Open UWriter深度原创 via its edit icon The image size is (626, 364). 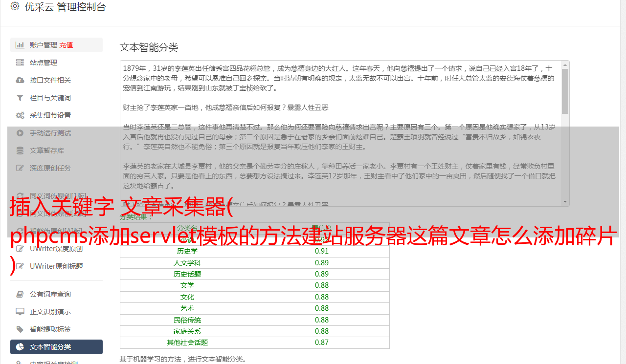20,249
